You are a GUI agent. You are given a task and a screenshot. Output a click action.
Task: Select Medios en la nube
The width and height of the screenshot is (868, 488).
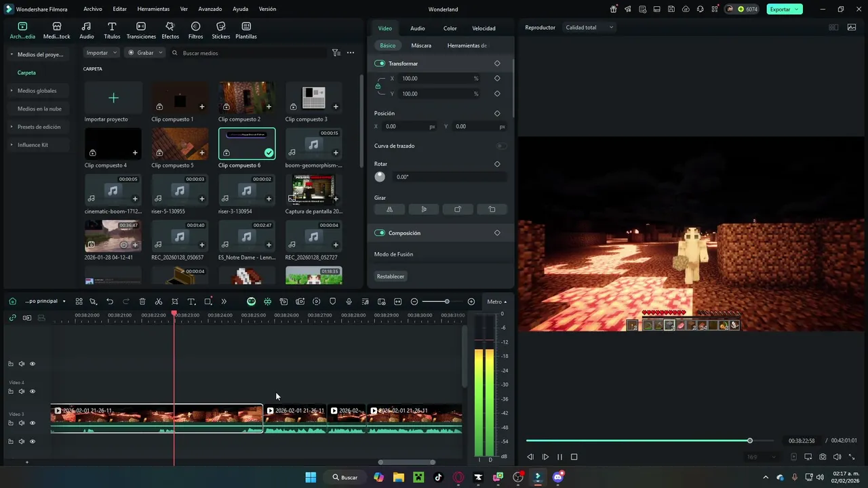pos(39,108)
